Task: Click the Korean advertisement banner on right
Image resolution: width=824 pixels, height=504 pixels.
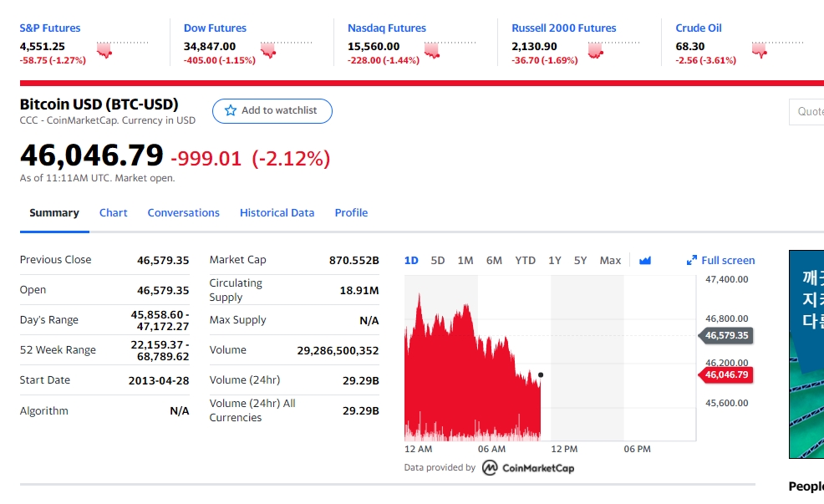Action: pyautogui.click(x=806, y=354)
